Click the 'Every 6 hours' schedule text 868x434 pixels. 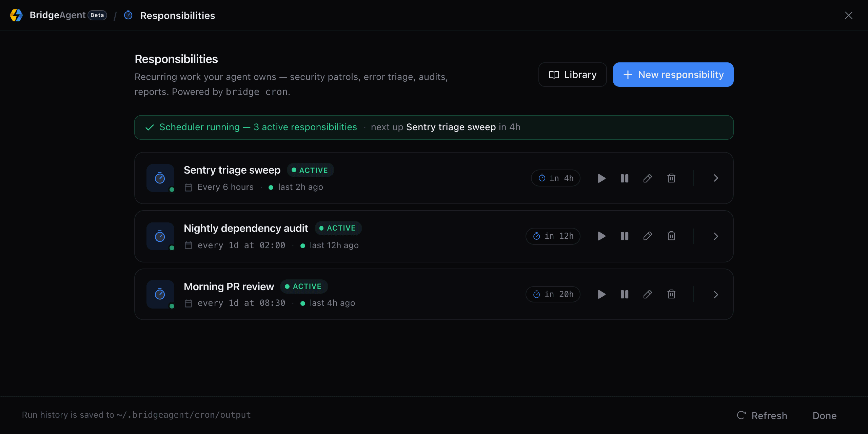point(225,187)
